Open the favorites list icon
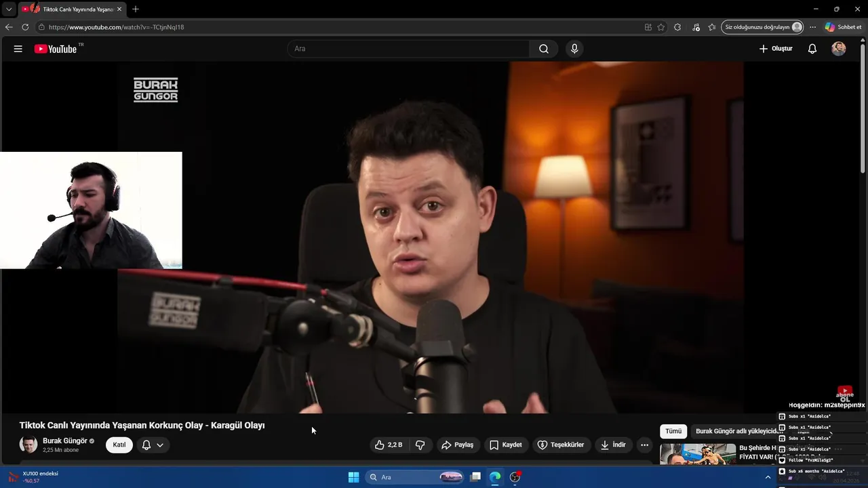Image resolution: width=868 pixels, height=488 pixels. (x=711, y=27)
